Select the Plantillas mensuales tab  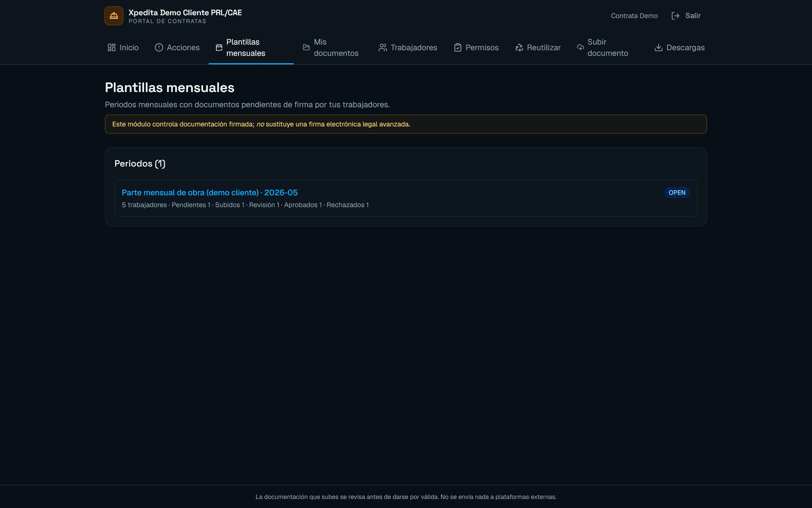pyautogui.click(x=251, y=47)
